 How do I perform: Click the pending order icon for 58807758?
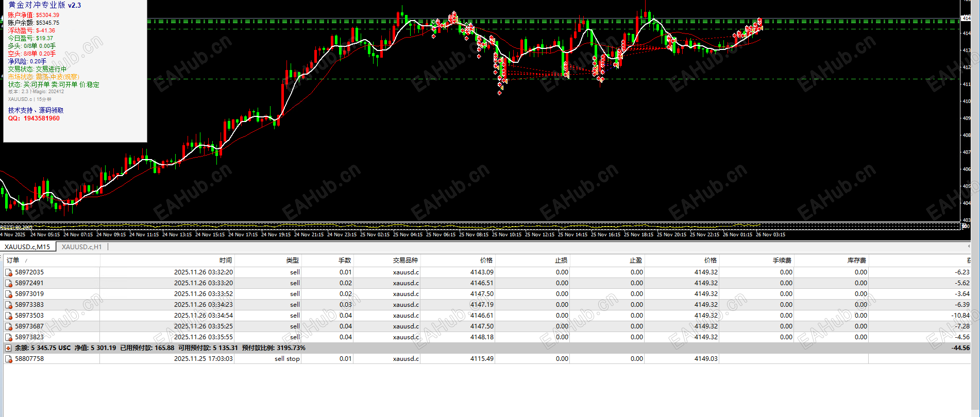tap(9, 359)
